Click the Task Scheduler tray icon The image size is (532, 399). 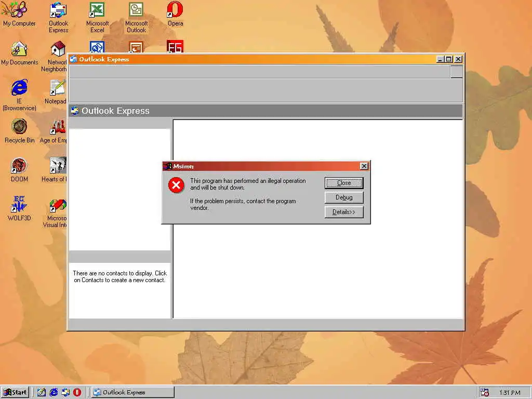tap(485, 392)
